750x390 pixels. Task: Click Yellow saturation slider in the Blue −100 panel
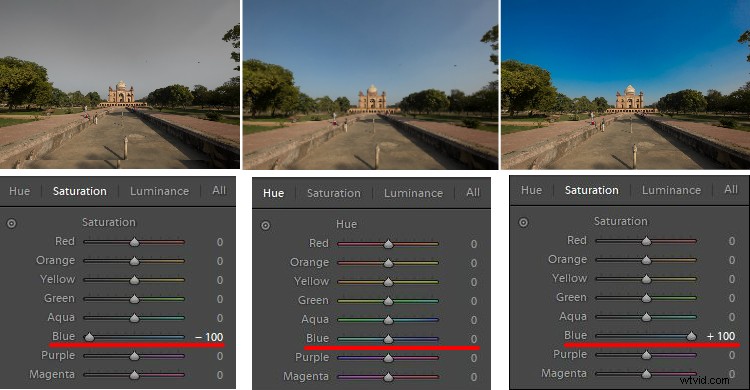click(x=134, y=280)
